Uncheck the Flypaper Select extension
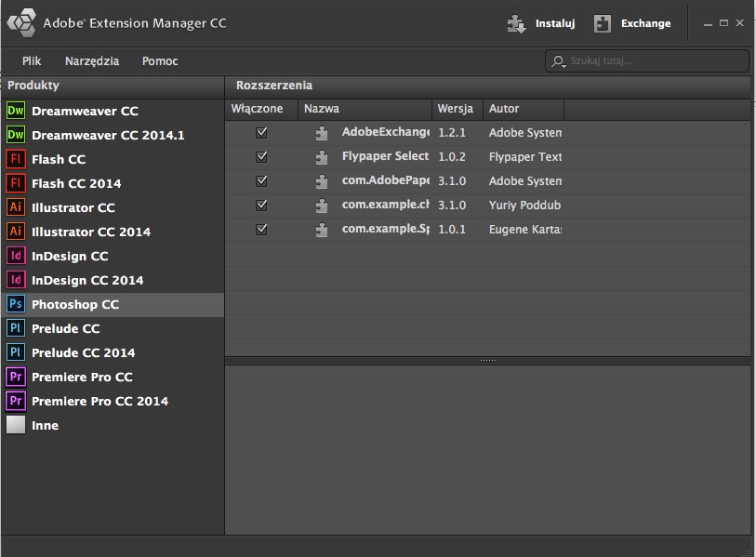The image size is (756, 557). click(x=261, y=157)
